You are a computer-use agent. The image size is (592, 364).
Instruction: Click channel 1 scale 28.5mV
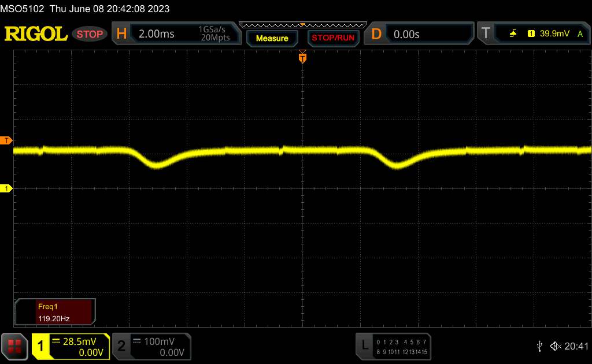click(x=79, y=341)
